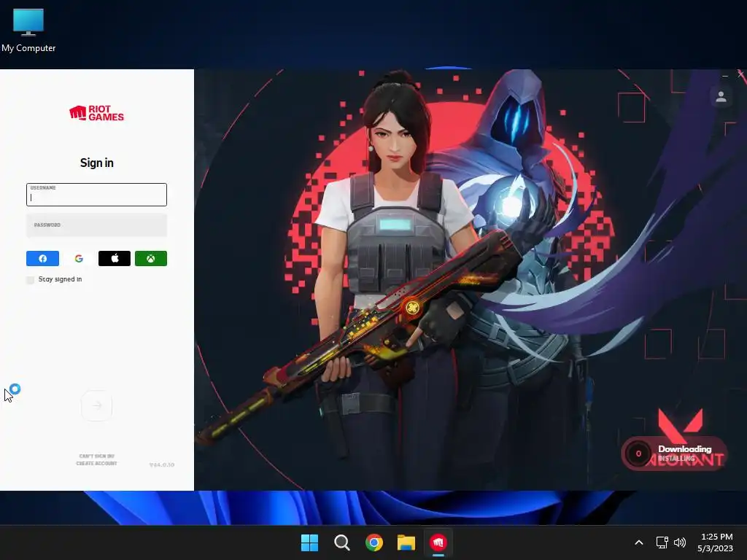Select the My Computer desktop icon

(28, 30)
